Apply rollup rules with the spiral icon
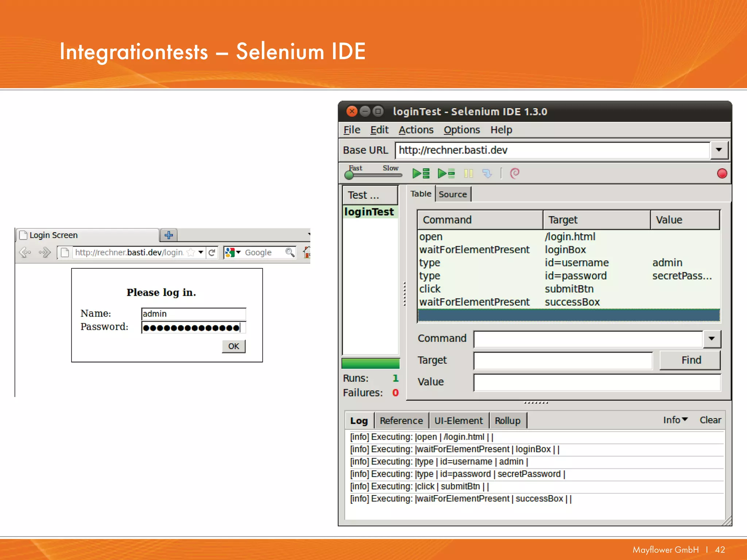Viewport: 747px width, 560px height. click(x=515, y=173)
